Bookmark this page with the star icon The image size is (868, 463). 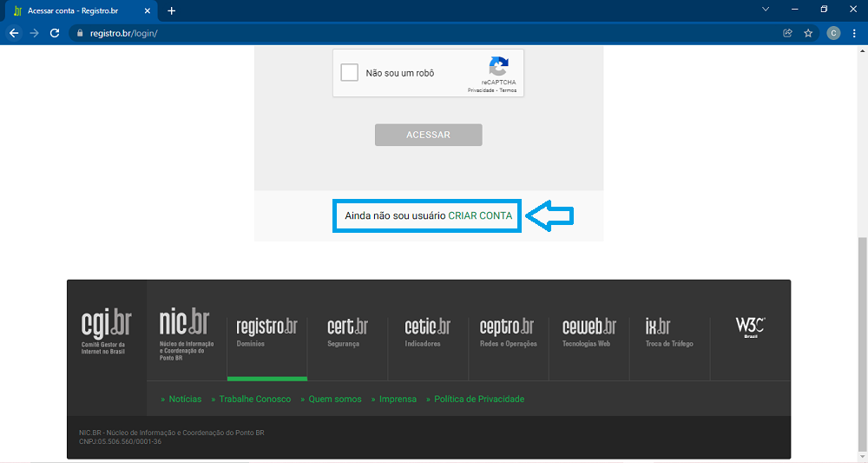[x=808, y=33]
